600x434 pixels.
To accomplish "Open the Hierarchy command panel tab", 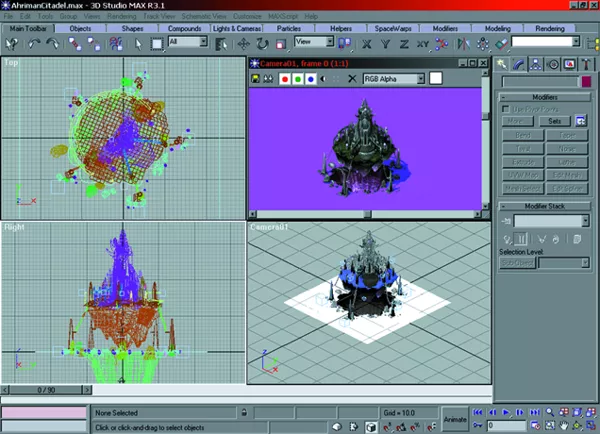I will pyautogui.click(x=535, y=64).
